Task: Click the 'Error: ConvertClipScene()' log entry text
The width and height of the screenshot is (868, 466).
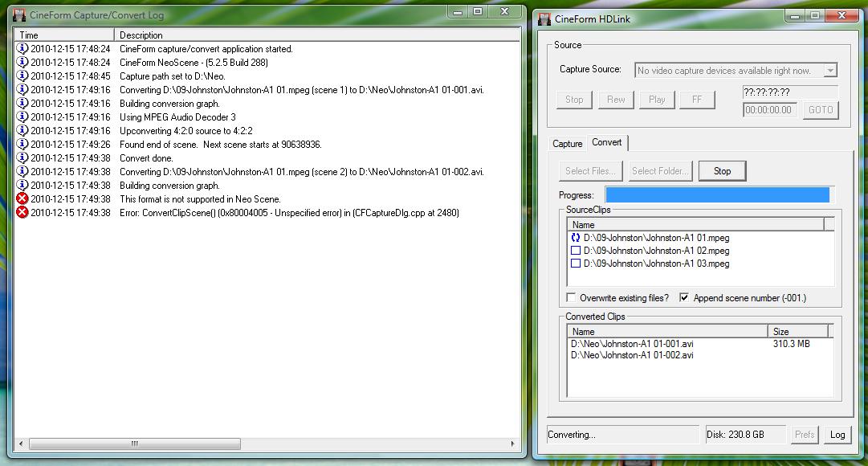Action: [x=290, y=213]
